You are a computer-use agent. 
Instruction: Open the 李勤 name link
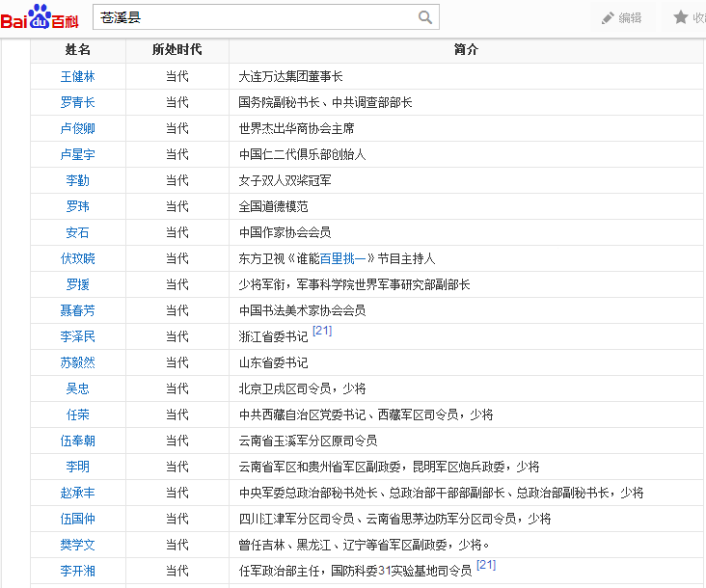[78, 180]
